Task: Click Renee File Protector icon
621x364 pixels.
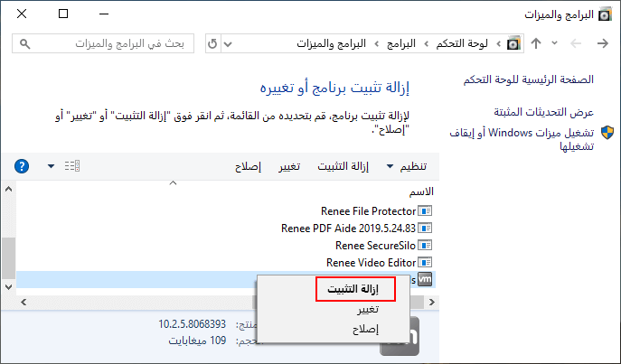Action: (425, 211)
